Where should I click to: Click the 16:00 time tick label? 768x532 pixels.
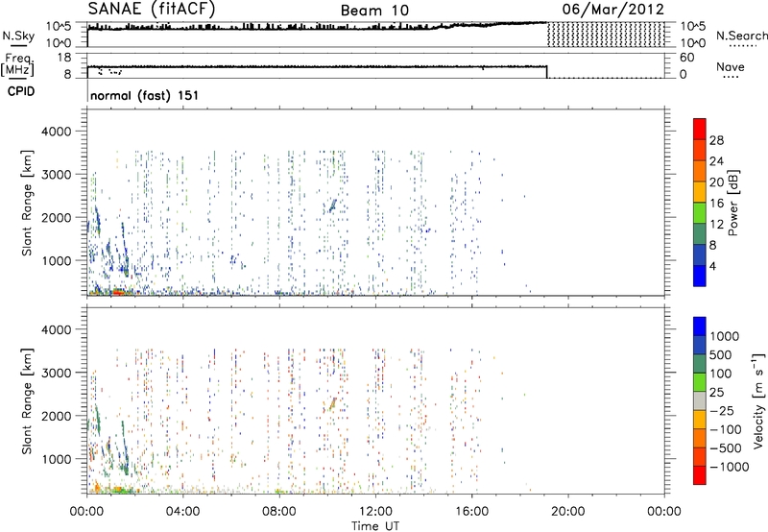[471, 512]
